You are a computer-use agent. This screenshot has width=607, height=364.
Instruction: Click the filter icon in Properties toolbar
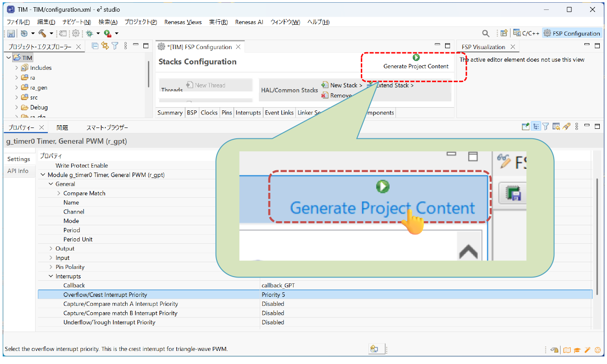click(546, 127)
